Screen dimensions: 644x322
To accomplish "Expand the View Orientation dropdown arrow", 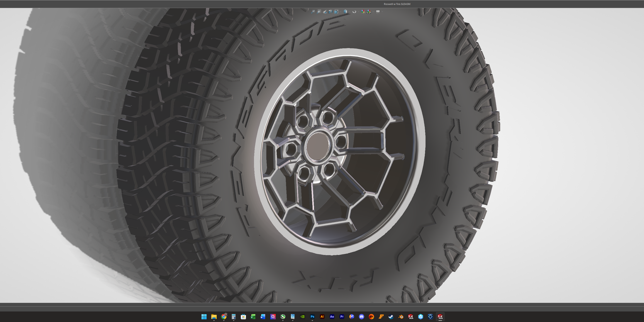I will (341, 12).
